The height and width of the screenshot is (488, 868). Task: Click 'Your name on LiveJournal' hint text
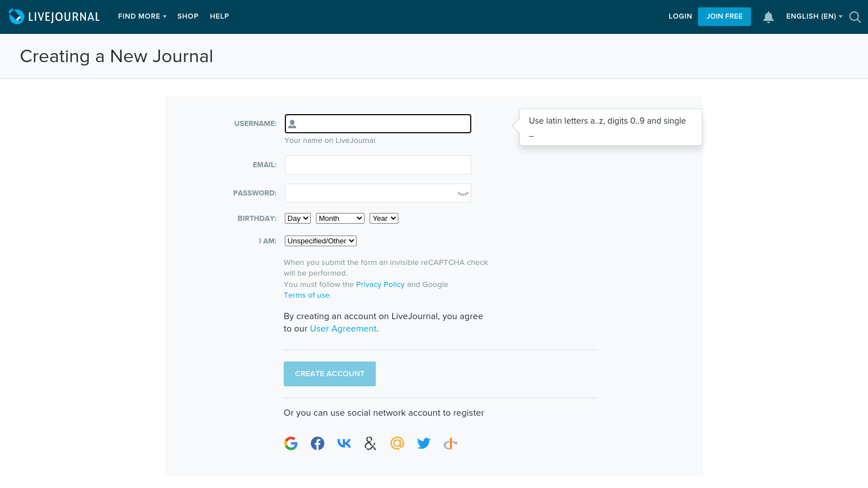pos(329,141)
